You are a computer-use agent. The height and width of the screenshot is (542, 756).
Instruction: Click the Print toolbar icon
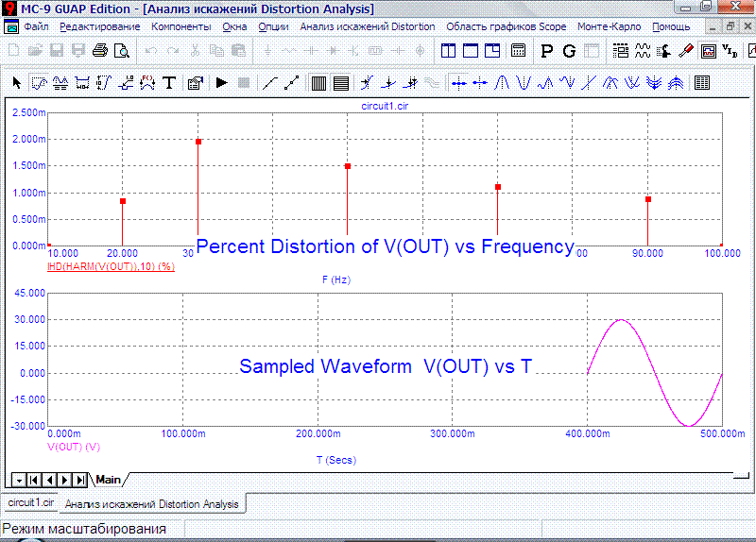100,51
